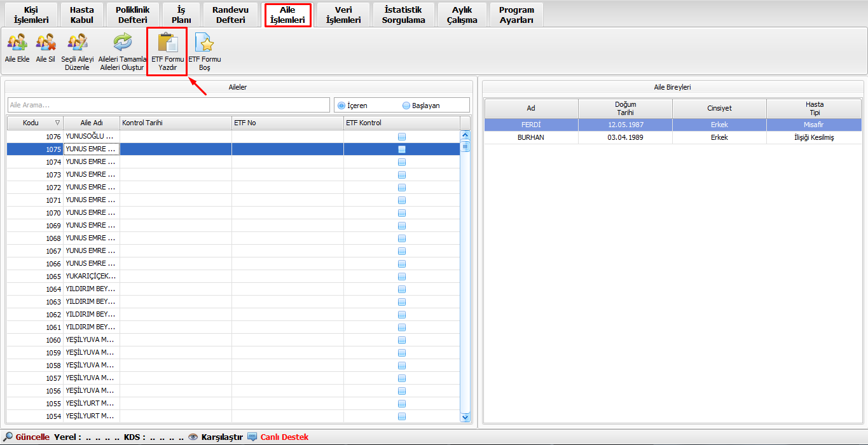This screenshot has width=868, height=445.
Task: Print form with ETF Formu Yazdır
Action: [167, 43]
